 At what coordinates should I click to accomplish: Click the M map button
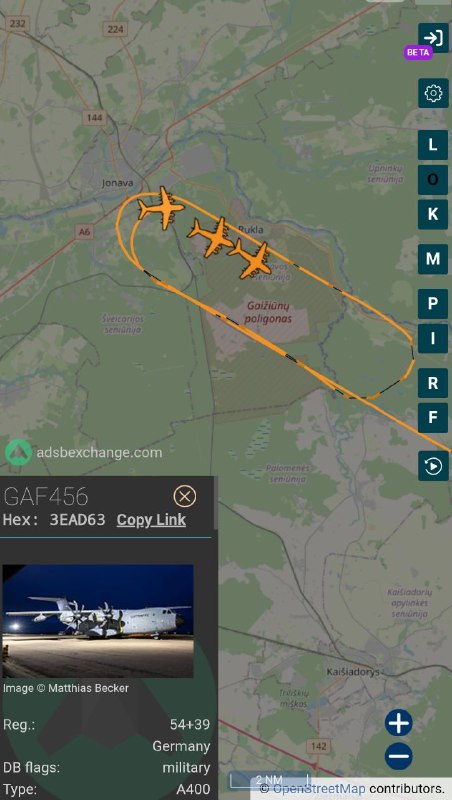(x=433, y=259)
